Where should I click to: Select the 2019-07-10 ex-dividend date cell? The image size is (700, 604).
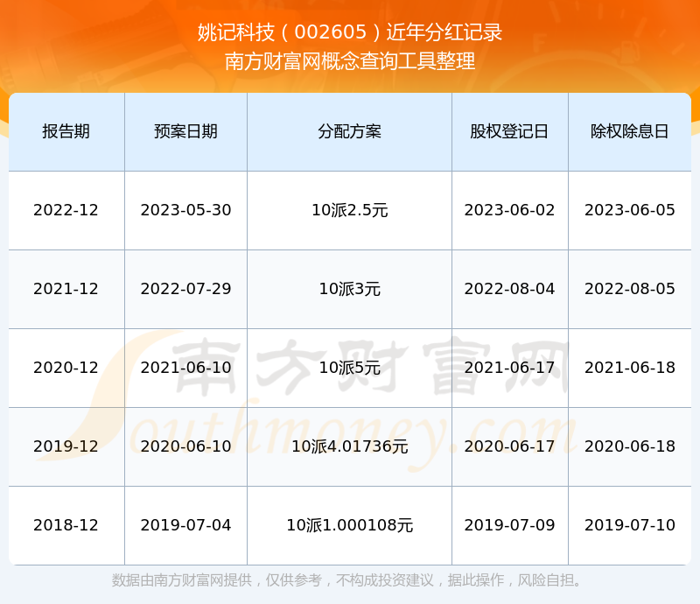[x=629, y=525]
